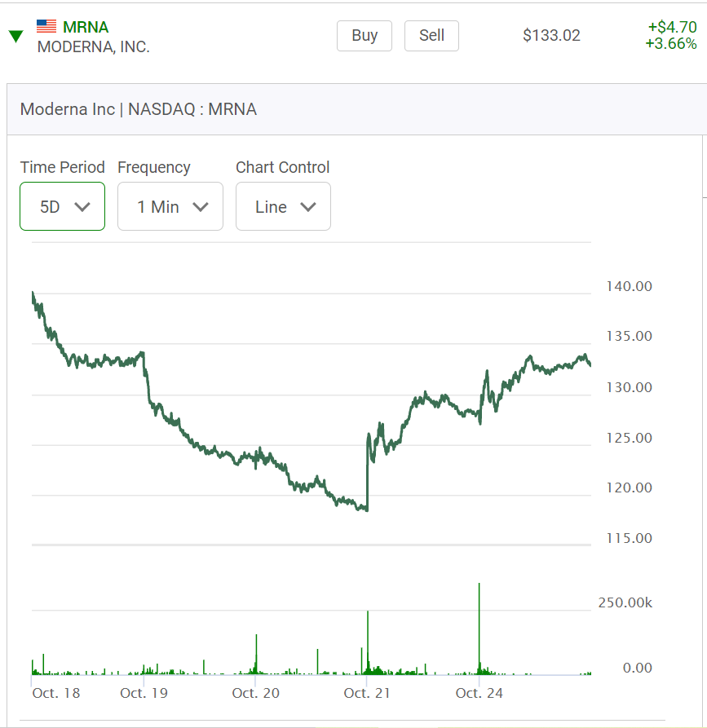Click the US flag icon beside MRNA
Viewport: 707px width, 728px height.
tap(46, 26)
